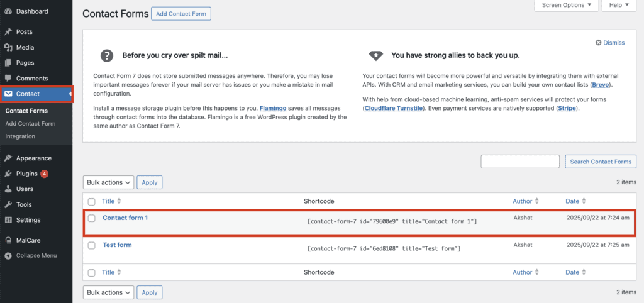Image resolution: width=644 pixels, height=303 pixels.
Task: Click the Comments speech bubble icon
Action: tap(8, 79)
